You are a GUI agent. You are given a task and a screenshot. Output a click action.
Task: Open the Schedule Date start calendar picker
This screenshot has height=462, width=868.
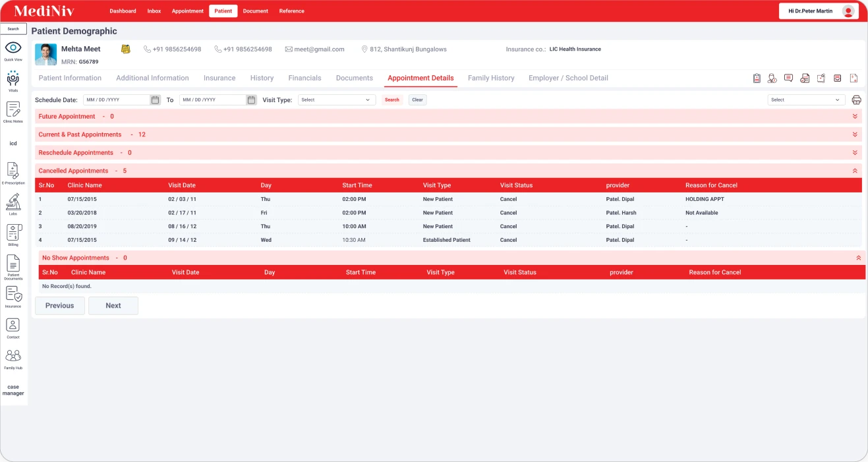tap(155, 100)
